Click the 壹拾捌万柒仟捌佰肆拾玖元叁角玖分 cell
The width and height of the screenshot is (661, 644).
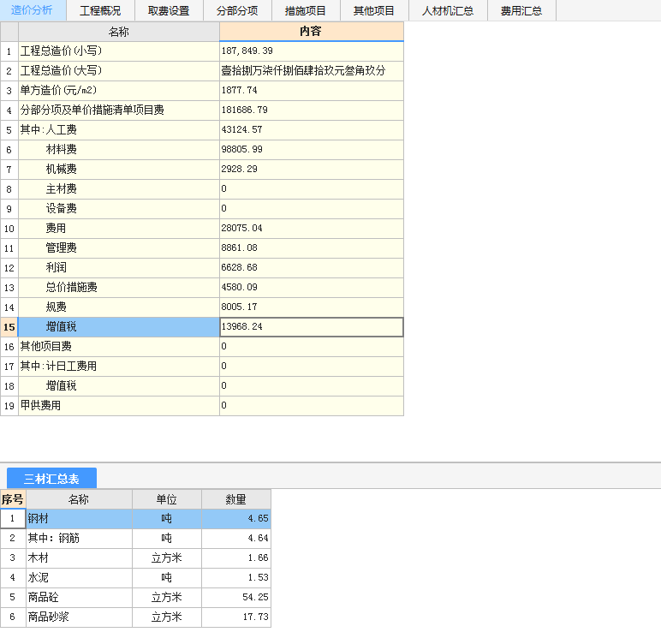(x=311, y=71)
